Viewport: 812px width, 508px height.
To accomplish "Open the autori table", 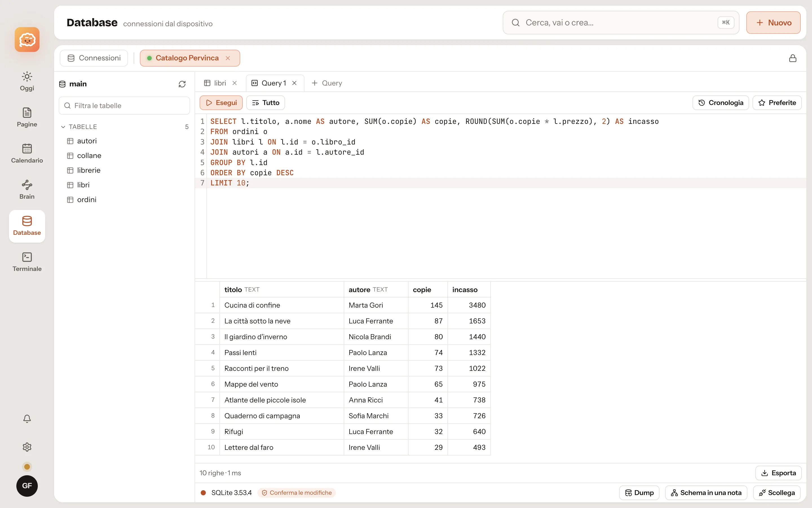I will tap(125, 141).
